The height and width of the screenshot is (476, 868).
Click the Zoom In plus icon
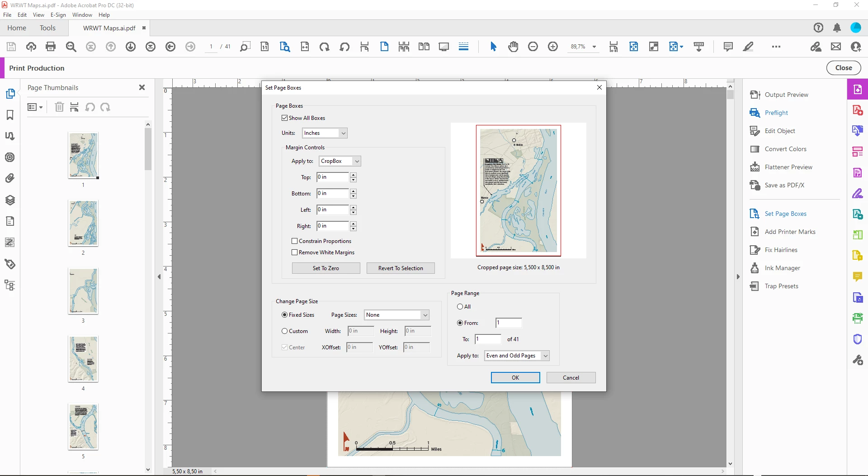click(553, 47)
